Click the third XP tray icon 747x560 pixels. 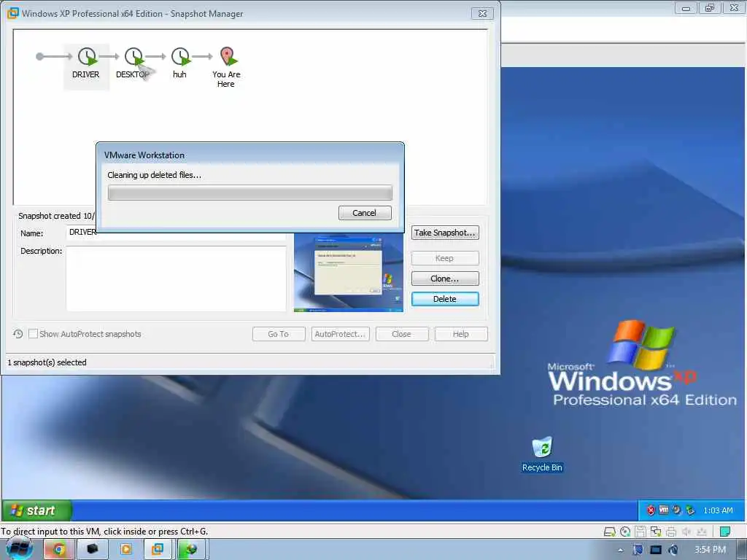tap(676, 510)
